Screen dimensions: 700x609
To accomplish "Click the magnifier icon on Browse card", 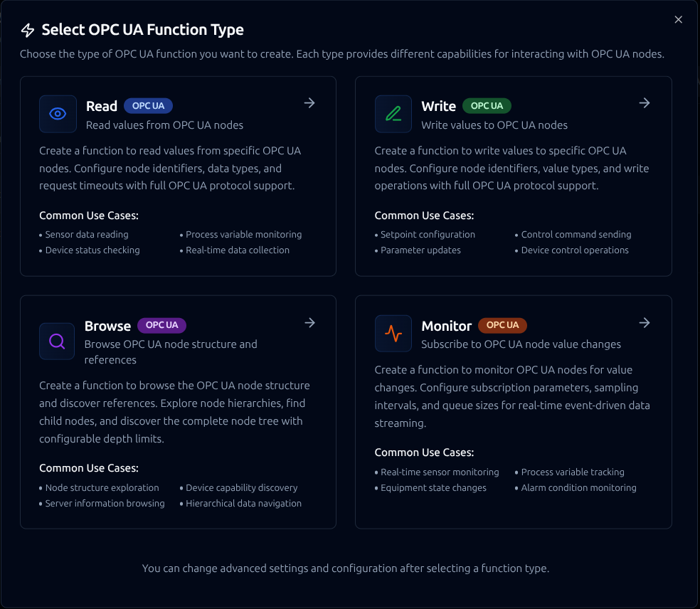I will click(57, 341).
